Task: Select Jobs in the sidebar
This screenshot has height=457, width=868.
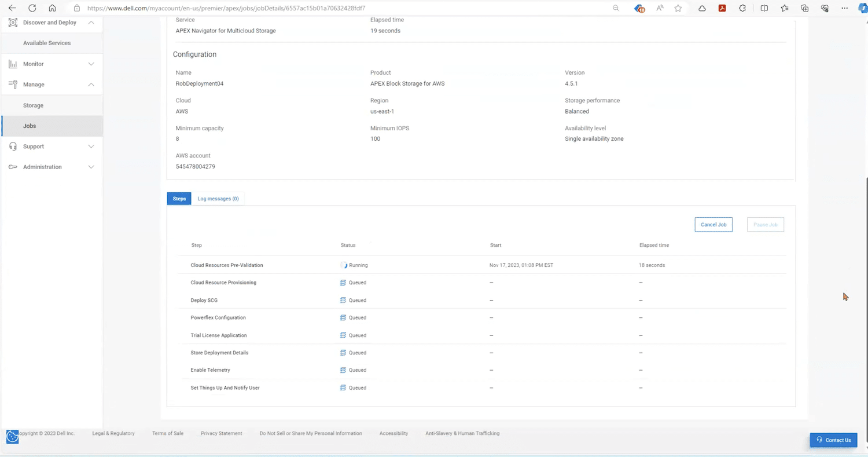Action: (x=52, y=126)
